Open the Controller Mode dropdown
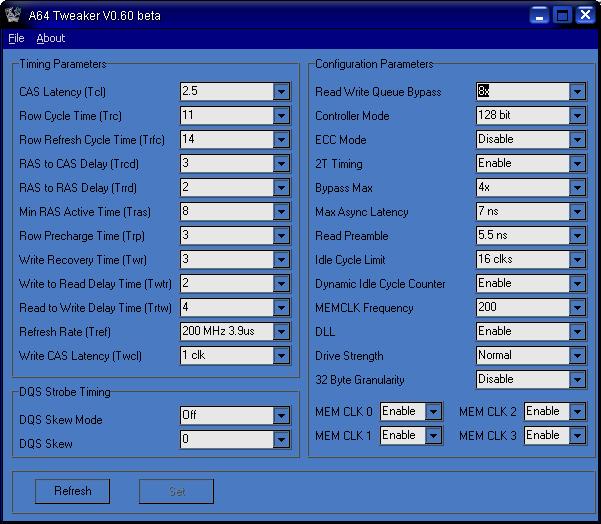The height and width of the screenshot is (524, 601). tap(577, 116)
